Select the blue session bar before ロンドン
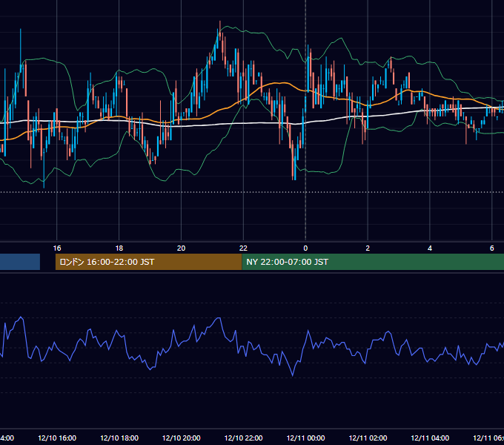Viewport: 504px width, 445px height. [x=20, y=262]
